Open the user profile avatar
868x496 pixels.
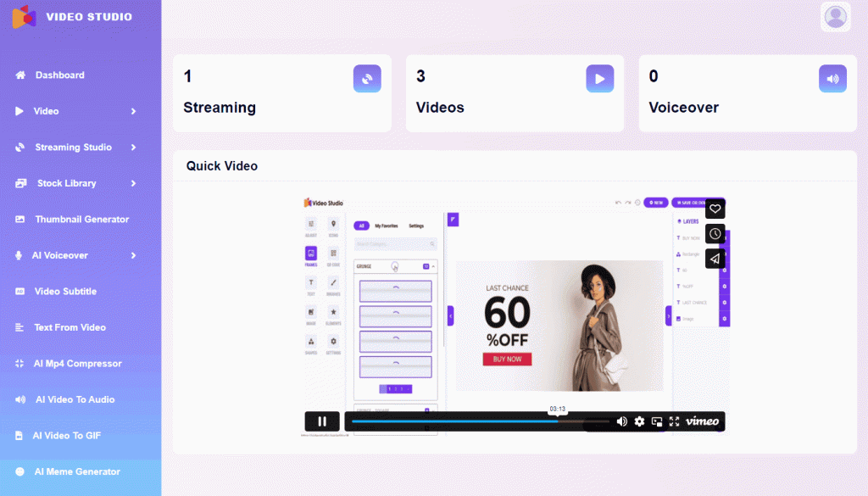836,17
